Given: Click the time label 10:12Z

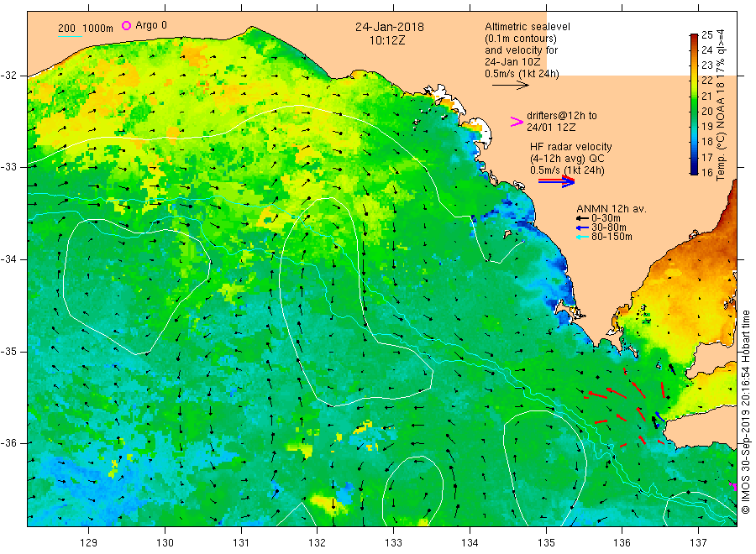Looking at the screenshot, I should point(387,41).
